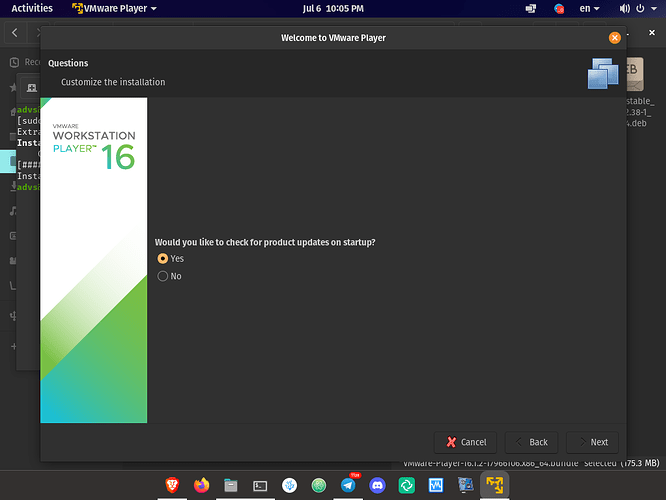Open the green round app in dock
666x500 pixels.
[x=319, y=485]
